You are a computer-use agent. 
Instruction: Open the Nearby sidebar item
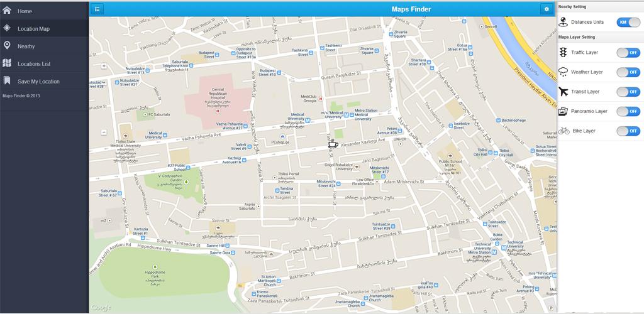(45, 46)
